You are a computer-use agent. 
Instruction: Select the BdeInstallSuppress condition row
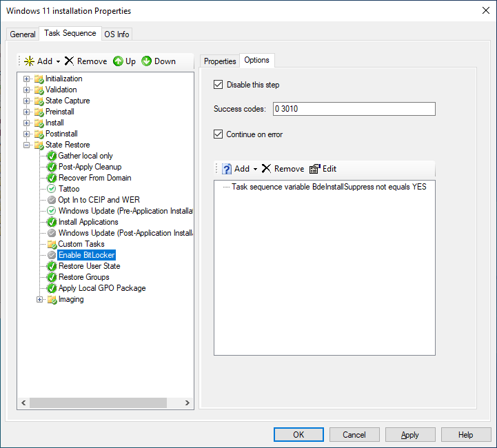coord(329,187)
